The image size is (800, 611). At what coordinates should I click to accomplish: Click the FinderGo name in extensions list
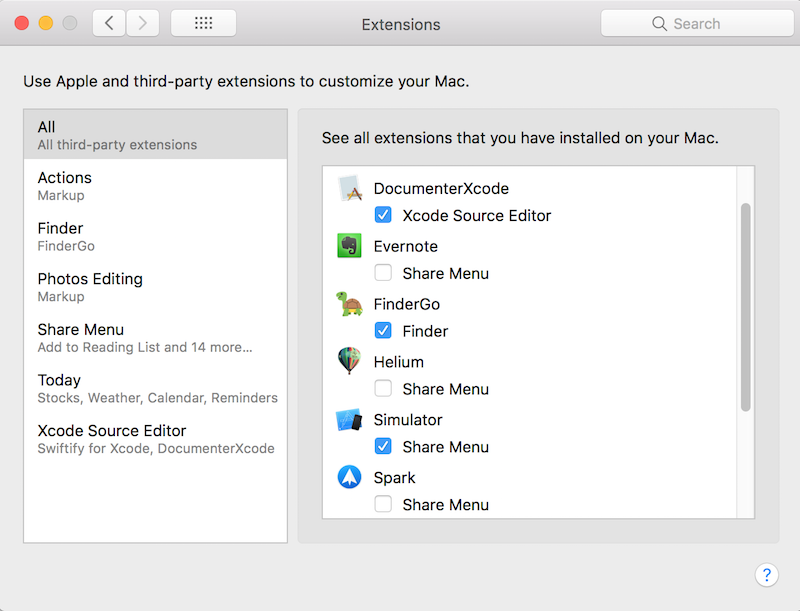pyautogui.click(x=407, y=304)
